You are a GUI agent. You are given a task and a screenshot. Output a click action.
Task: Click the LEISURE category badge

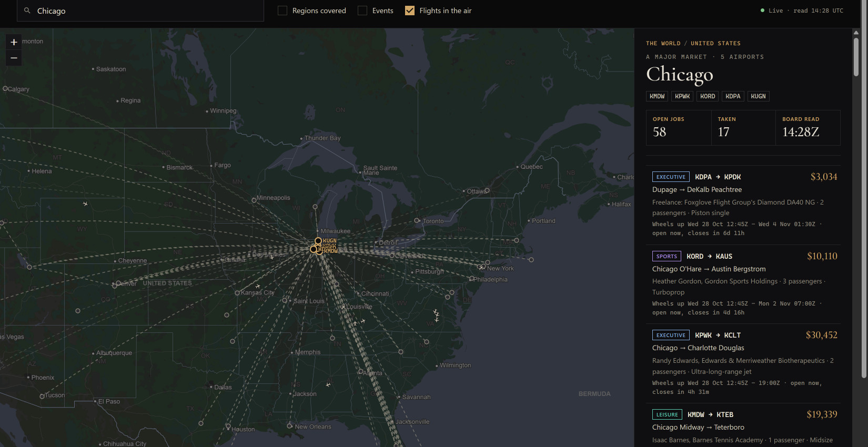[x=667, y=414]
